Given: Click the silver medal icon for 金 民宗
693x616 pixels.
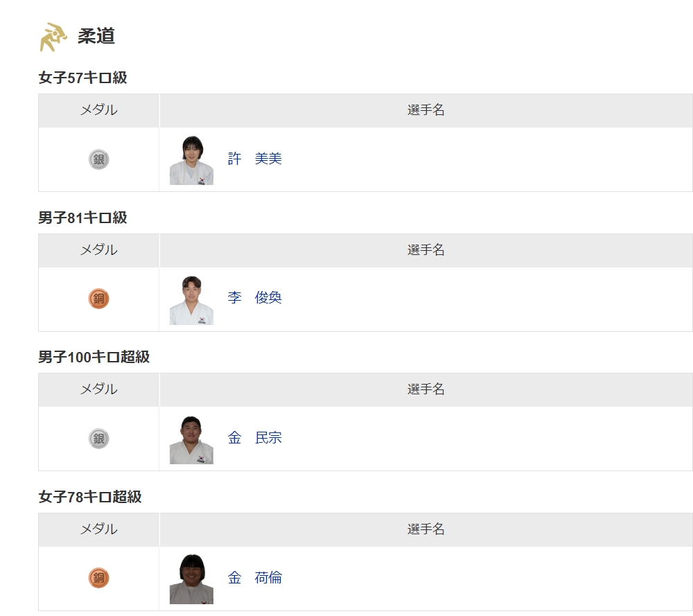Looking at the screenshot, I should [98, 439].
